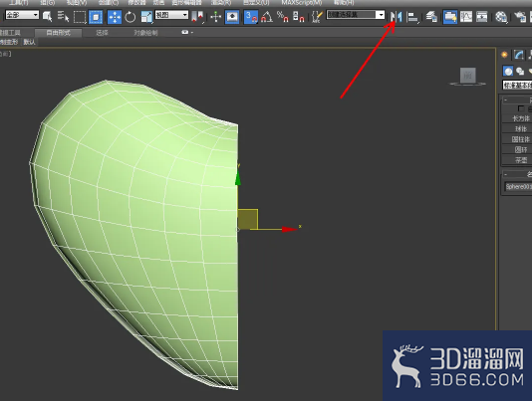The image size is (532, 401).
Task: Choose the Rectangular Selection Region icon
Action: click(x=80, y=17)
